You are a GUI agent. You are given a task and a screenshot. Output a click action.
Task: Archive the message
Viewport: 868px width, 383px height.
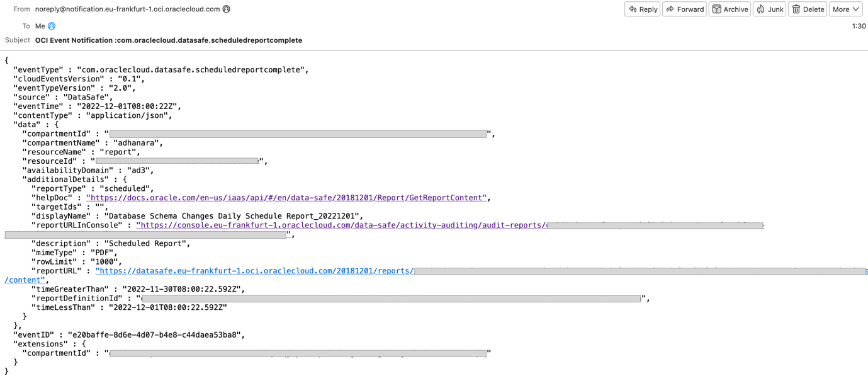click(730, 9)
